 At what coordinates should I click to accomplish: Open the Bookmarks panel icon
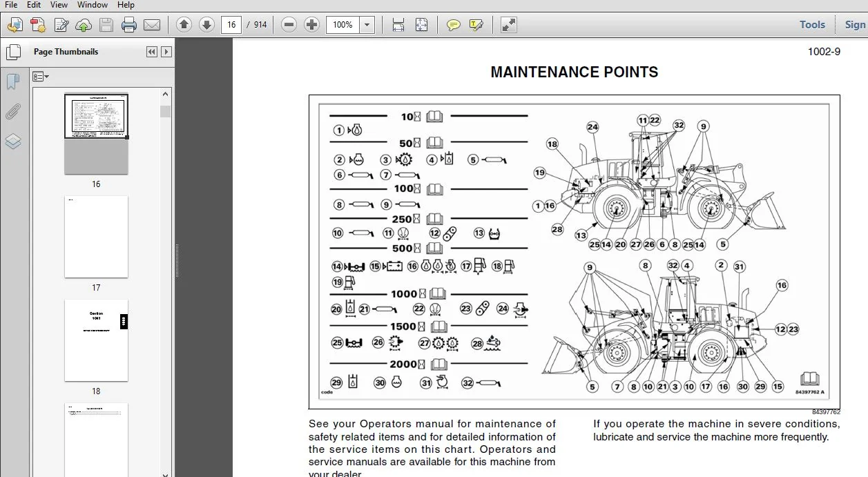13,82
